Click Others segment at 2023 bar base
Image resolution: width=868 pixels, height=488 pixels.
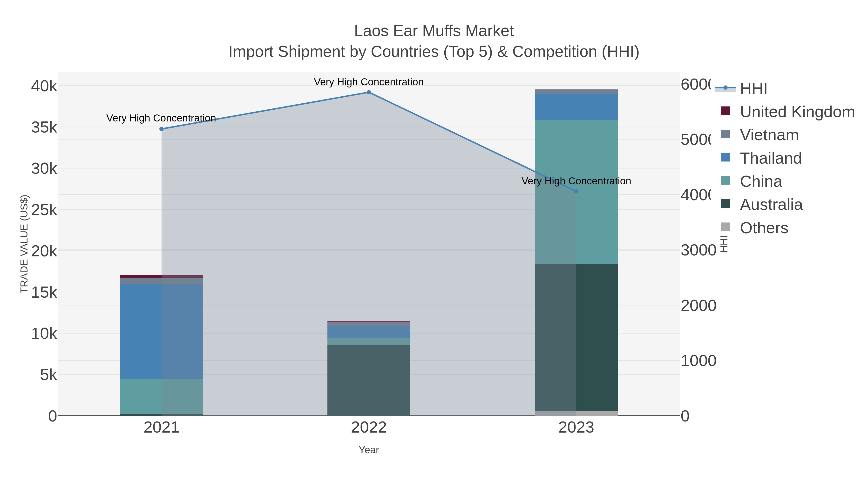[x=576, y=413]
